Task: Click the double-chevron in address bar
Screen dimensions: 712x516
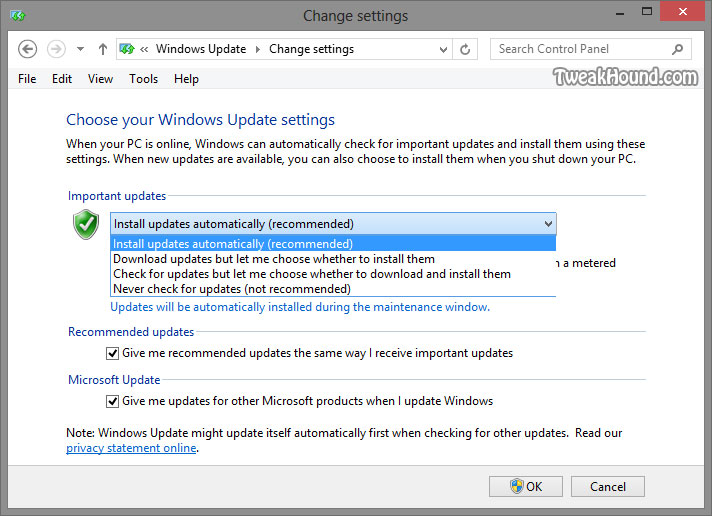Action: coord(144,49)
